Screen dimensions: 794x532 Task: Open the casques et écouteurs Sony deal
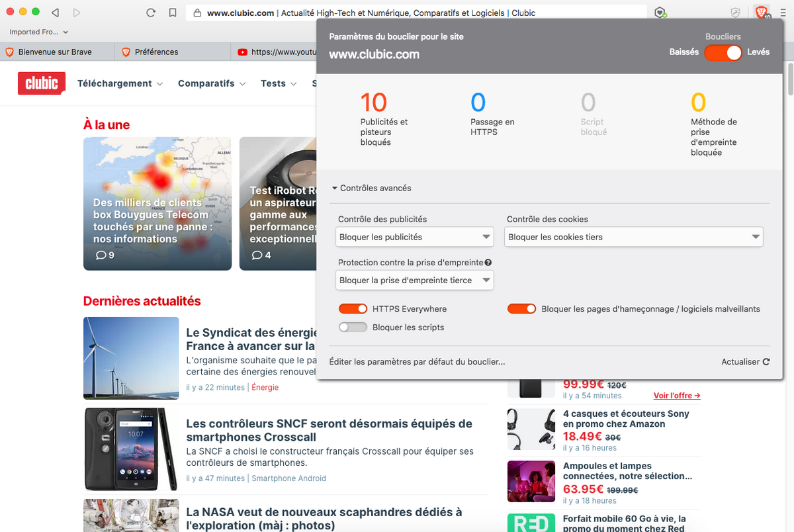(626, 419)
